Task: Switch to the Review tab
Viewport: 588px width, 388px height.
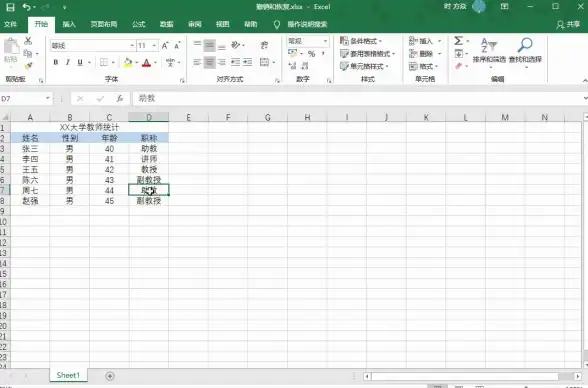Action: click(195, 24)
